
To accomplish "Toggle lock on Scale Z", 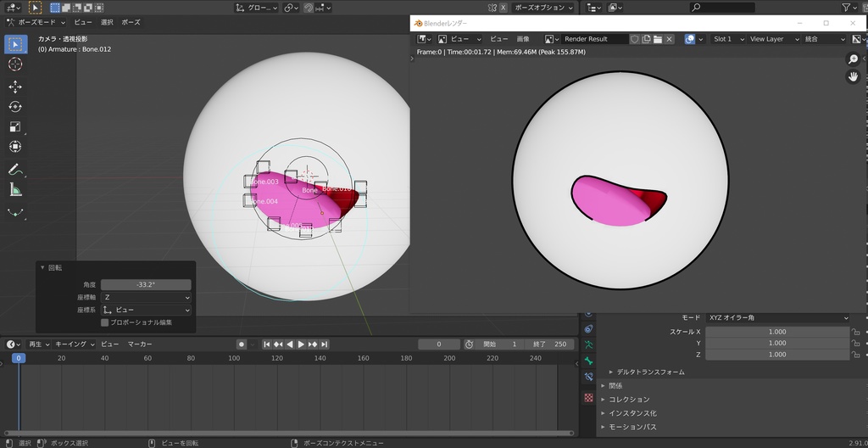I will tap(856, 355).
